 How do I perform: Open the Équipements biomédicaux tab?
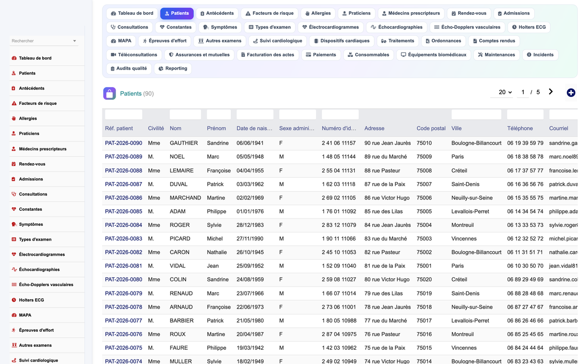pos(434,55)
